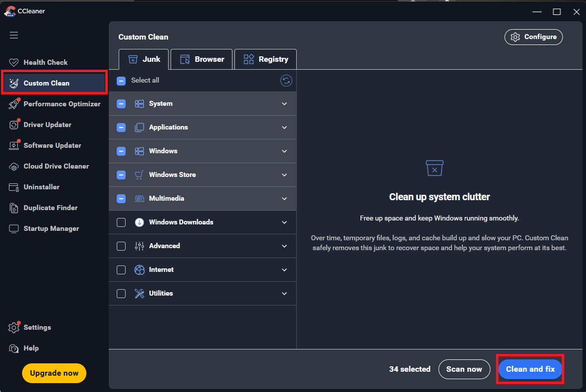Check the Advanced checkbox
This screenshot has width=586, height=392.
click(x=121, y=246)
